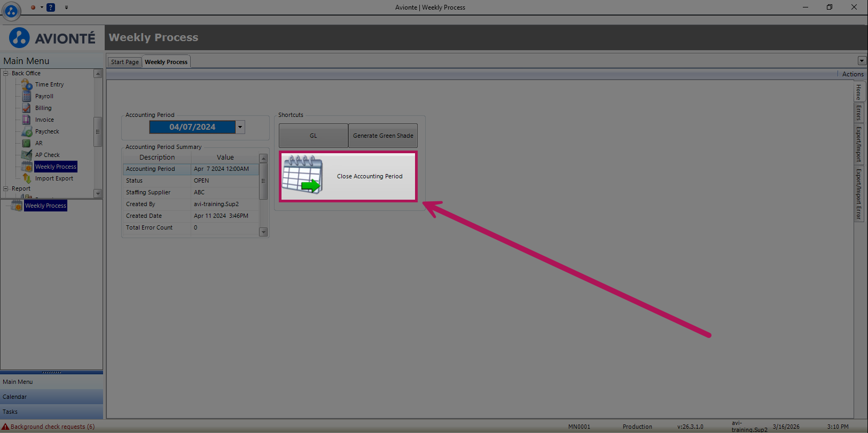Screen dimensions: 868x433
Task: Click the Generate Green Shade button
Action: (383, 136)
